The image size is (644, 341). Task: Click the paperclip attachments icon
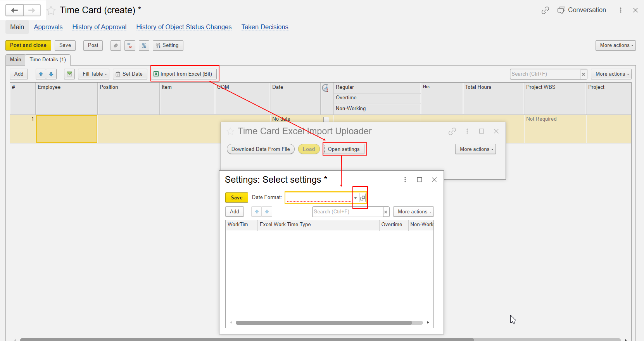pos(116,45)
